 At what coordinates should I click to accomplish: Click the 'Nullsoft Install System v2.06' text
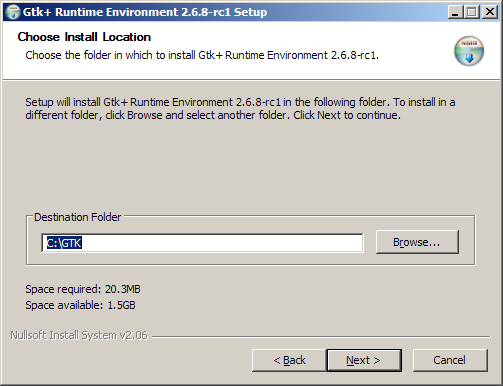79,335
